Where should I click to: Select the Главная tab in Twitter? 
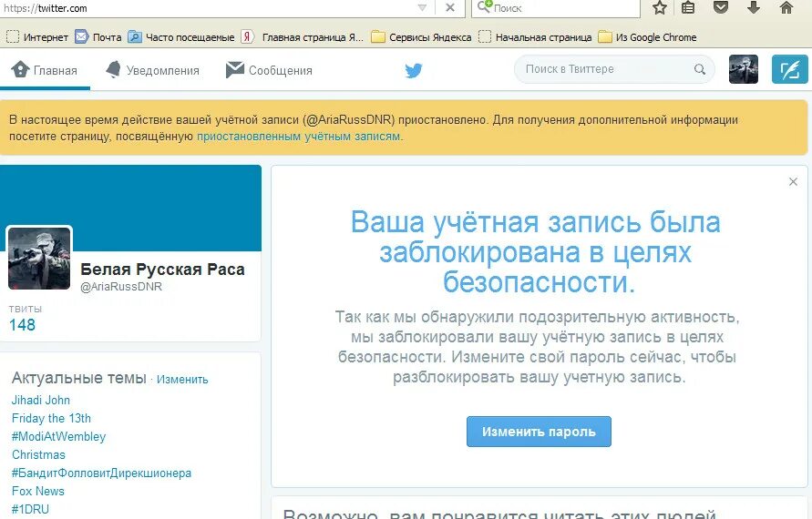click(x=45, y=70)
